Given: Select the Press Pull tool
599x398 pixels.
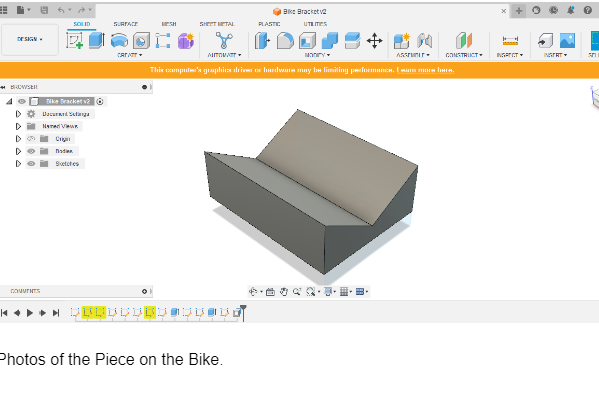Looking at the screenshot, I should (x=262, y=40).
